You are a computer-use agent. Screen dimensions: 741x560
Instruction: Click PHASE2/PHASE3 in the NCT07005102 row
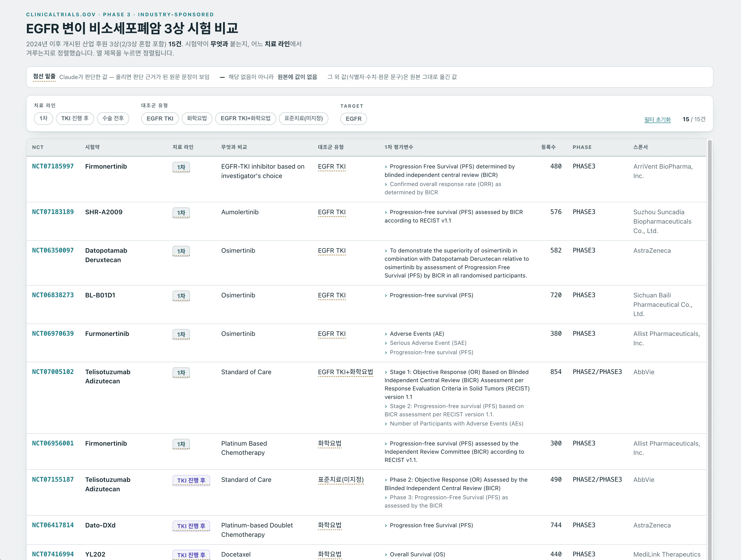tap(597, 372)
